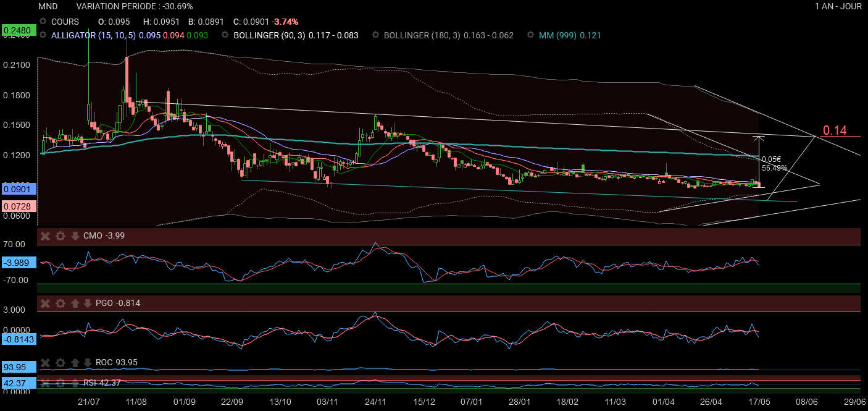Move the ROC panel up
Viewport: 868px width, 411px height.
75,362
